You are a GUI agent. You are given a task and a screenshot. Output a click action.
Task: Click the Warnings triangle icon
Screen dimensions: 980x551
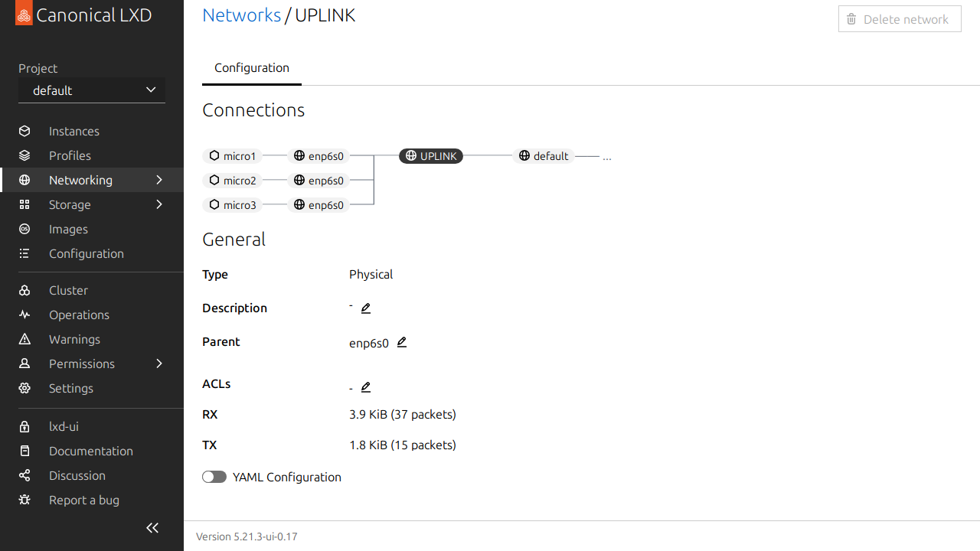pos(24,339)
